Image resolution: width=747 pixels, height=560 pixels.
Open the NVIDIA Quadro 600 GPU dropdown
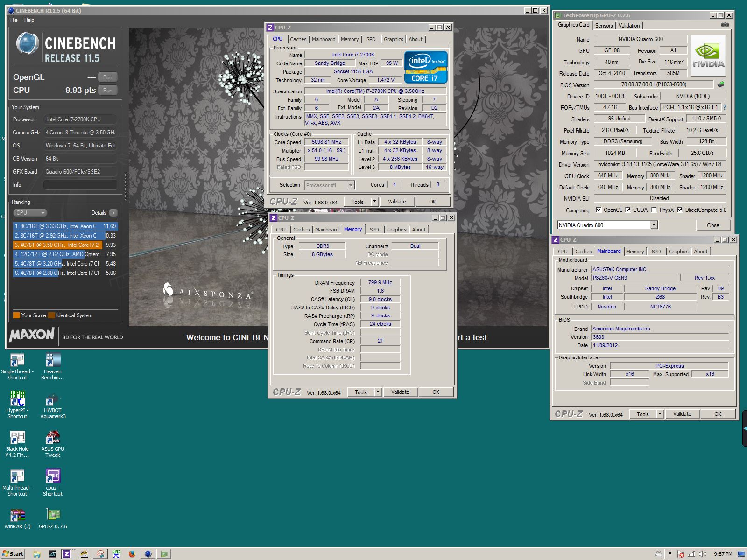654,225
